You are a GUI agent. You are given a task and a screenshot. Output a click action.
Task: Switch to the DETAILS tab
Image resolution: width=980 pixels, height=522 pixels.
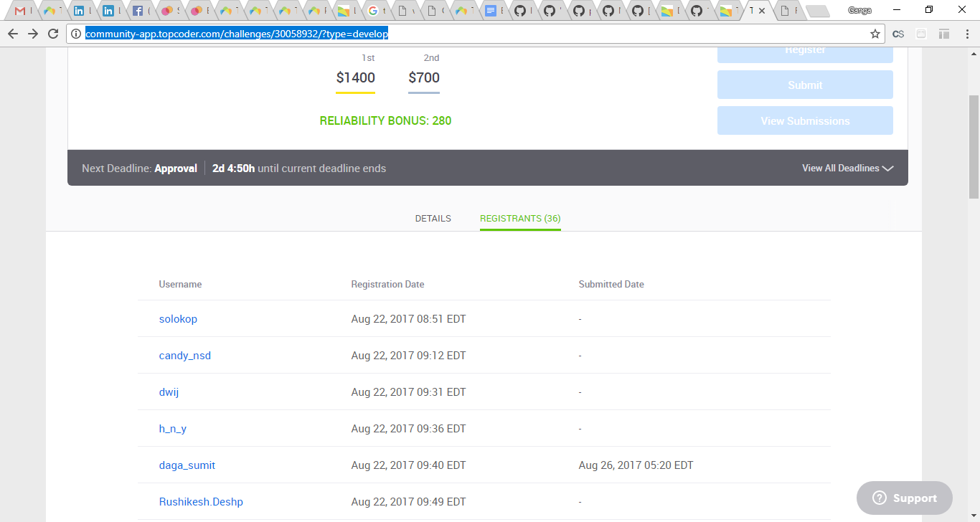tap(433, 219)
